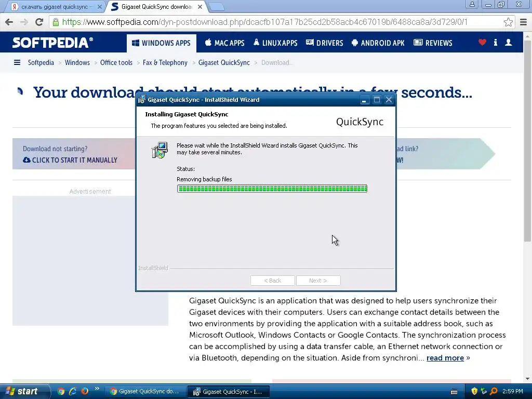Screen dimensions: 532x399
Task: Close the InstallShield Wizard dialog
Action: (x=389, y=100)
